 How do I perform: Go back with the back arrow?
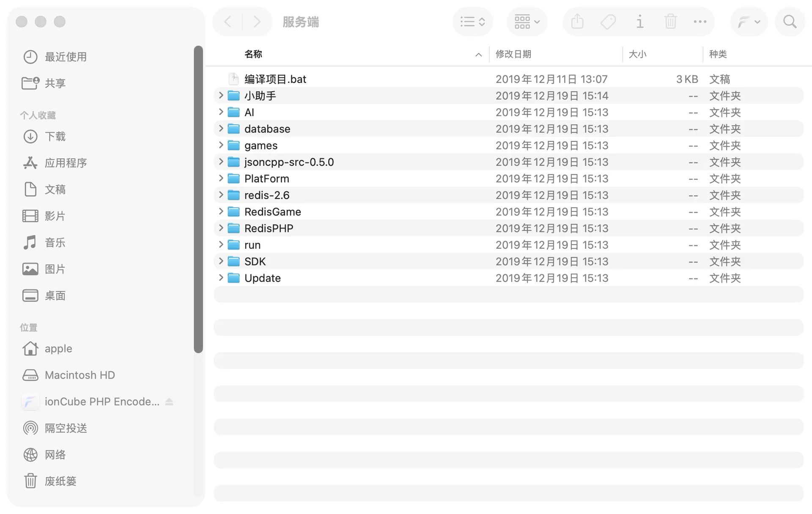tap(228, 22)
